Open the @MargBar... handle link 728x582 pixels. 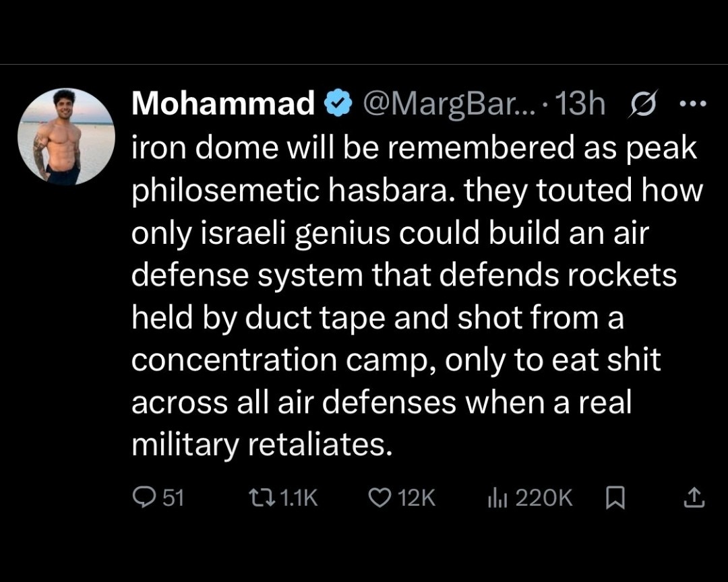coord(450,104)
